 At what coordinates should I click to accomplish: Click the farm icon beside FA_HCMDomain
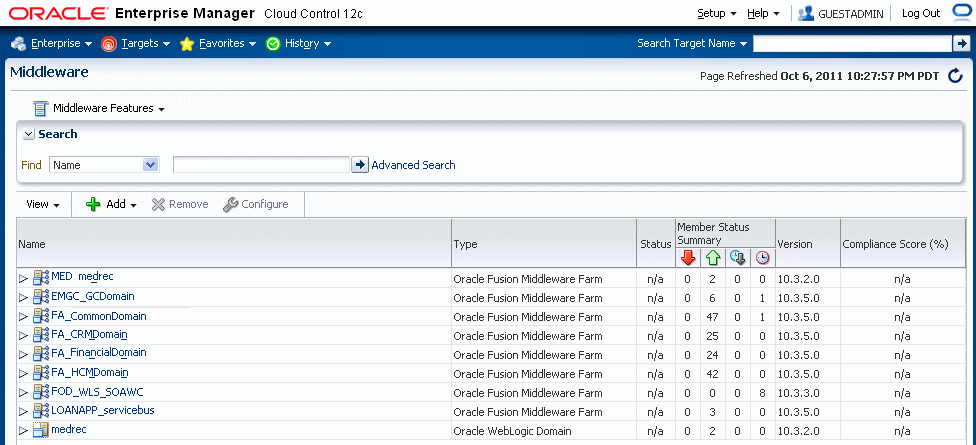pyautogui.click(x=41, y=373)
